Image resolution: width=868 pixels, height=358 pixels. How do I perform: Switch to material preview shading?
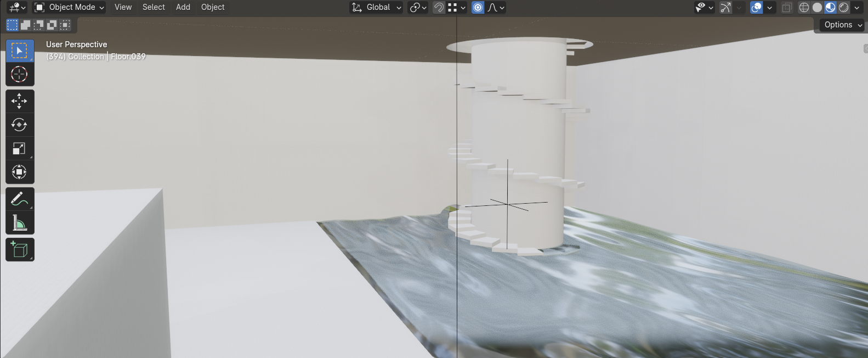click(830, 7)
